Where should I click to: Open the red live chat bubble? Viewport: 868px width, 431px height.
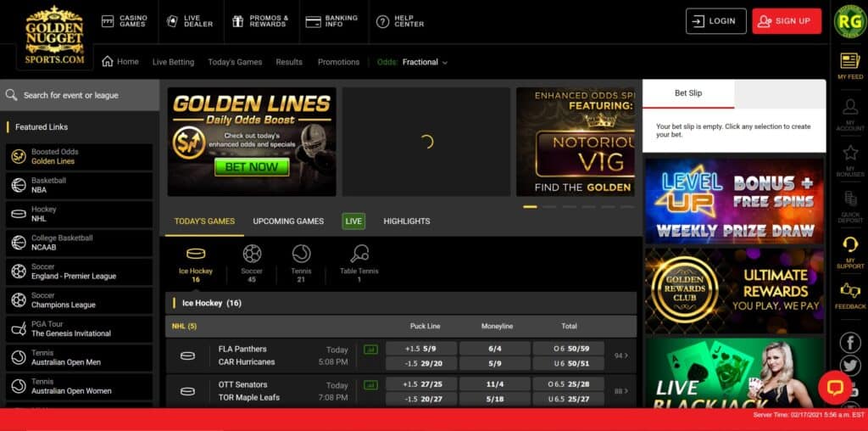point(834,387)
